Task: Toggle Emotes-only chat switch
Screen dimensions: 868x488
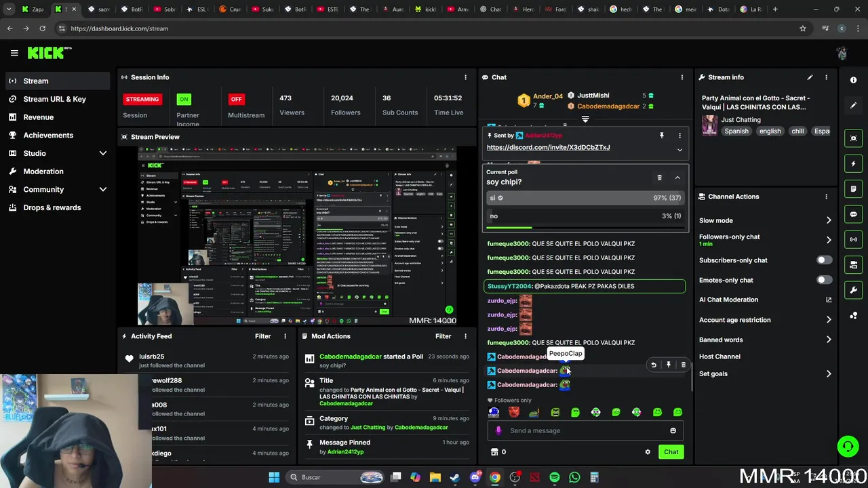Action: pos(824,280)
